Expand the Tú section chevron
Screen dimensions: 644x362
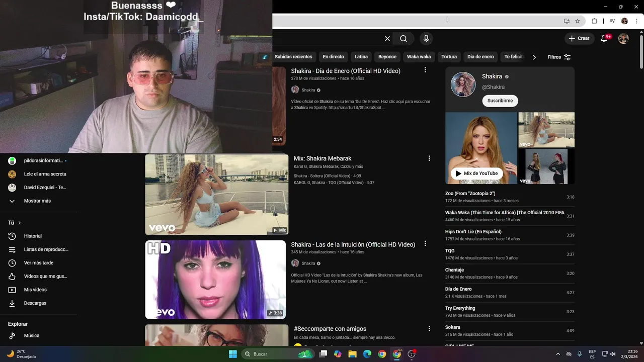click(20, 223)
